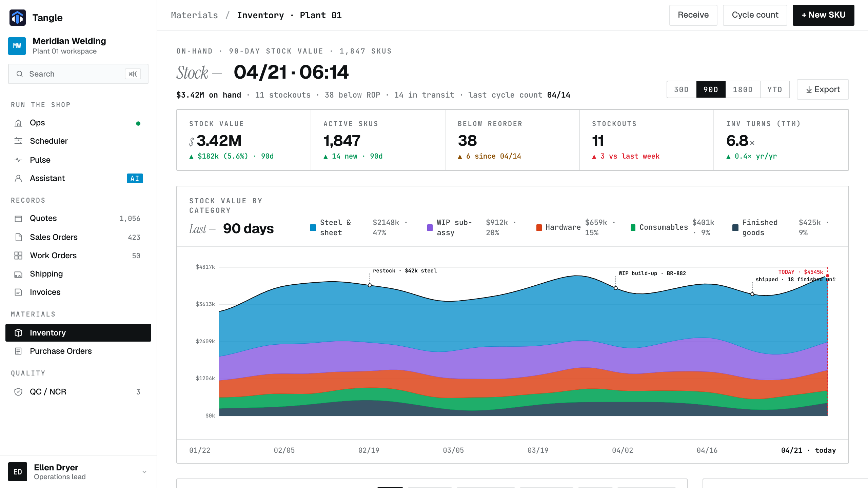Click the green status dot beside Ops
Viewport: 868px width, 488px height.
[138, 123]
